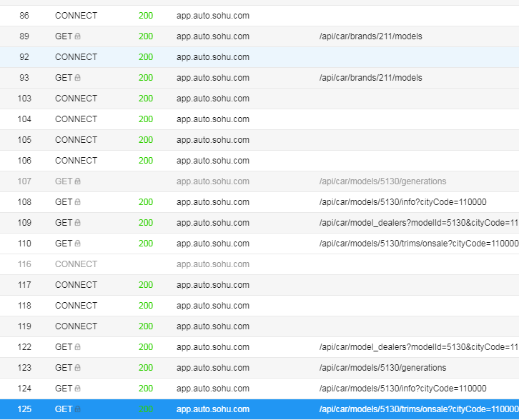Click host app.auto.sohu.com on row 116

pyautogui.click(x=213, y=264)
